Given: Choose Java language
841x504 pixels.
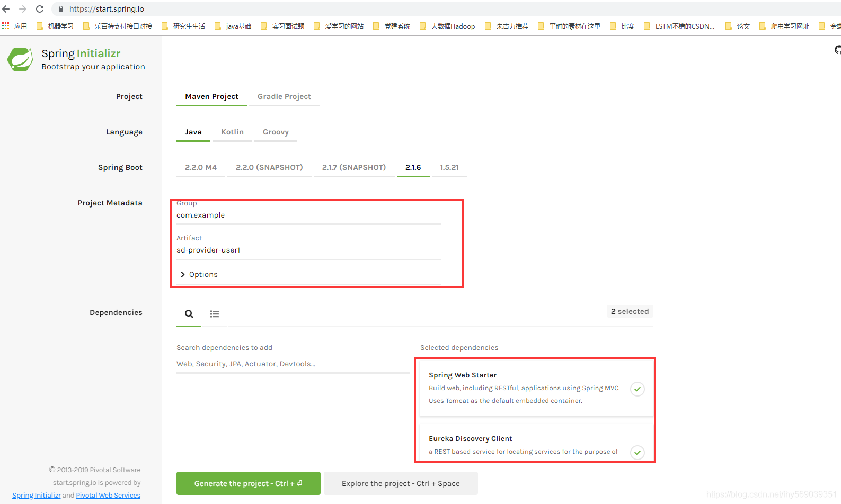Looking at the screenshot, I should (x=193, y=132).
